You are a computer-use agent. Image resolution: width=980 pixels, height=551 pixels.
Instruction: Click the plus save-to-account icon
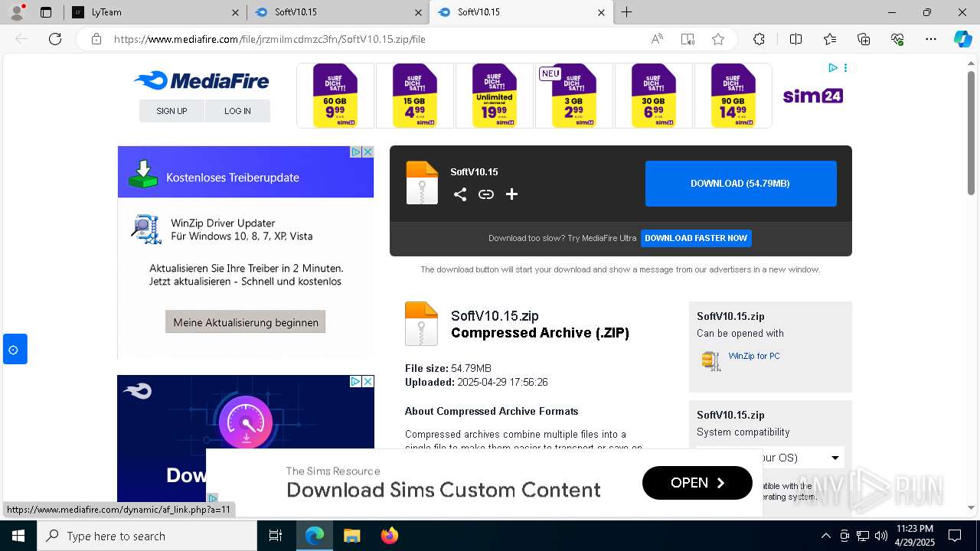click(512, 194)
